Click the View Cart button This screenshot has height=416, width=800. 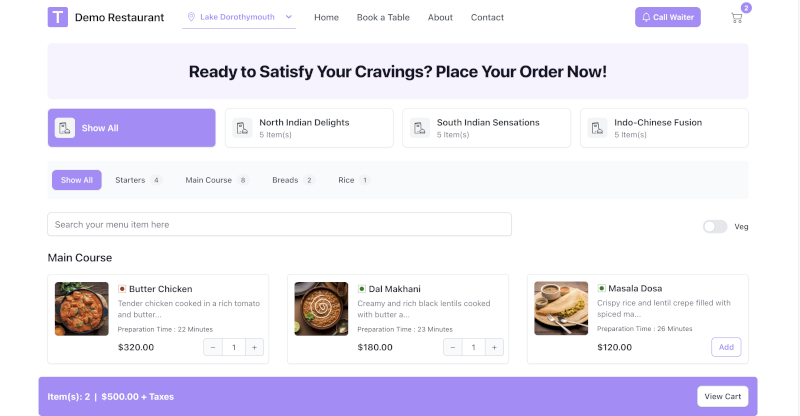click(722, 397)
